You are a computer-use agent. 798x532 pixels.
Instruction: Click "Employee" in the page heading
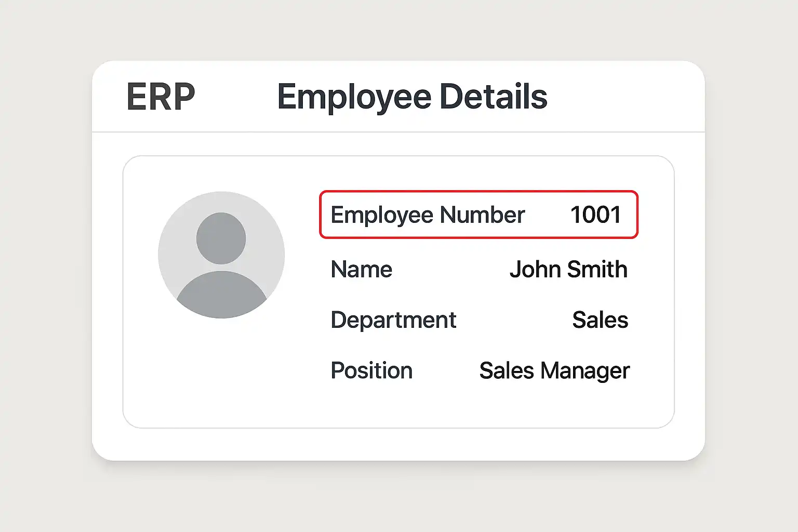point(354,97)
